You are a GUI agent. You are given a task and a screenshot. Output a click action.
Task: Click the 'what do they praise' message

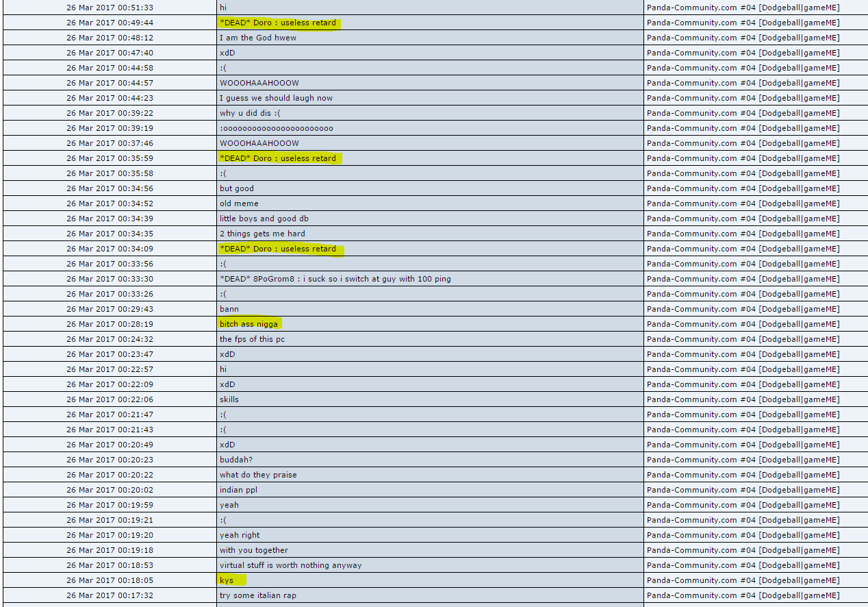coord(258,475)
